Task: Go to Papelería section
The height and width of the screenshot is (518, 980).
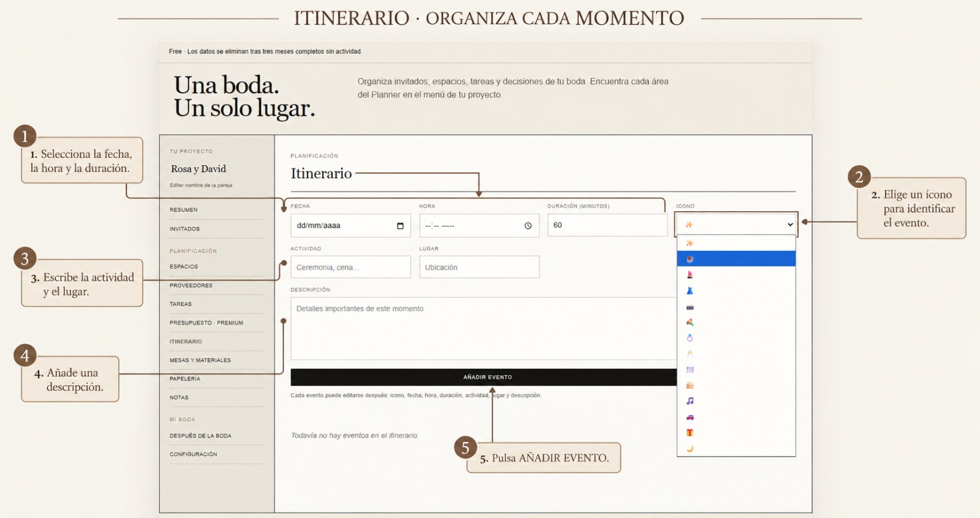Action: click(185, 379)
